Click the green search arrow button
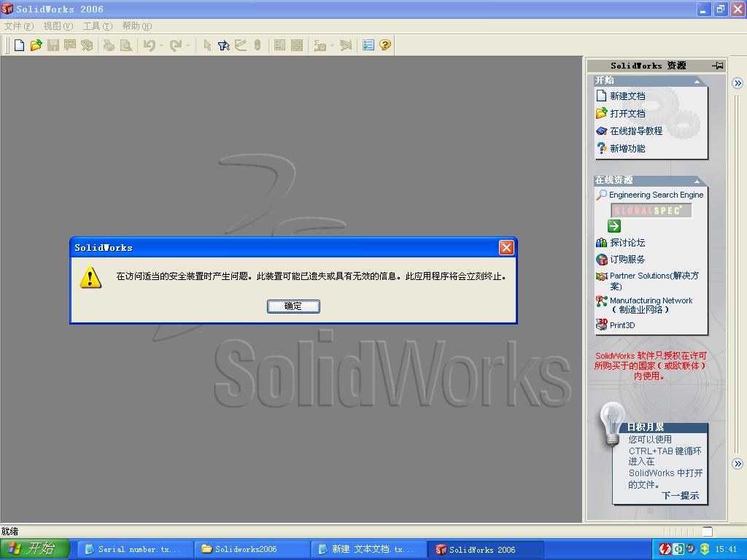747x560 pixels. [614, 226]
